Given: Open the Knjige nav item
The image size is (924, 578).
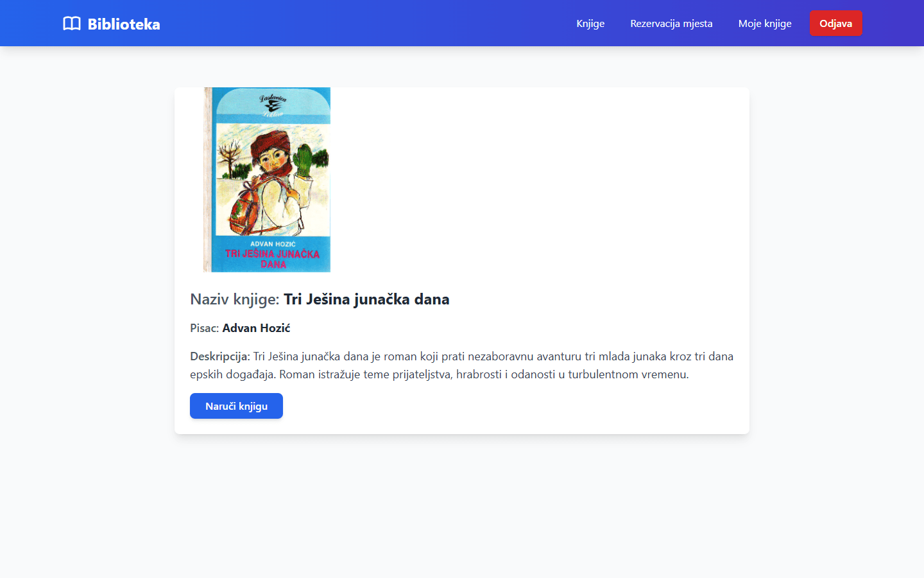Looking at the screenshot, I should click(590, 23).
